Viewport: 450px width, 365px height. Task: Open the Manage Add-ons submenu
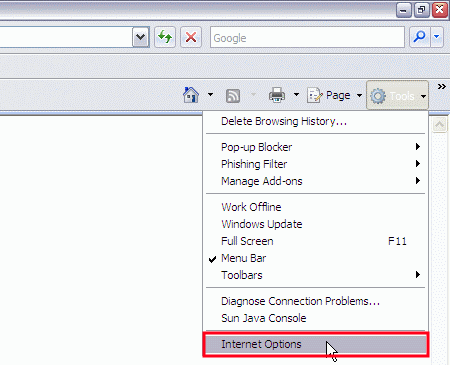click(x=315, y=181)
